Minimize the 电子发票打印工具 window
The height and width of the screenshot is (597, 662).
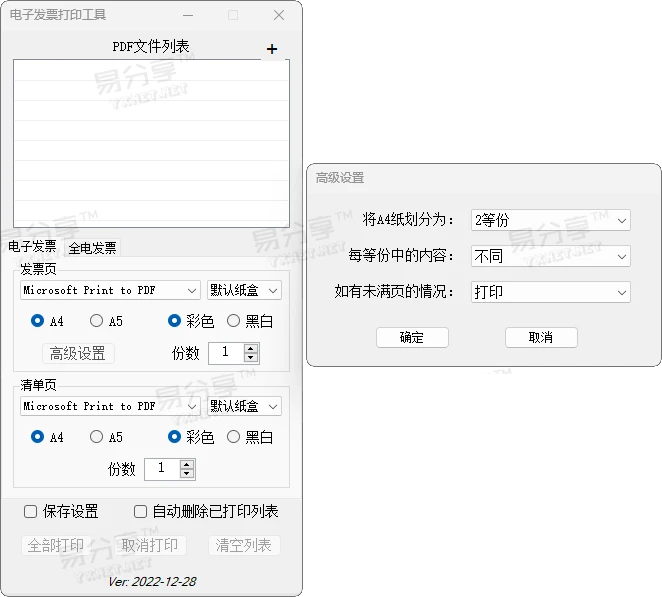tap(188, 15)
